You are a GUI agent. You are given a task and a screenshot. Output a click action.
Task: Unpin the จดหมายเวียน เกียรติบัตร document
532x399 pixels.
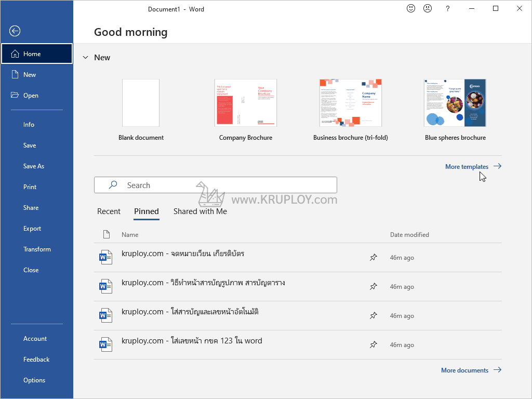tap(373, 258)
